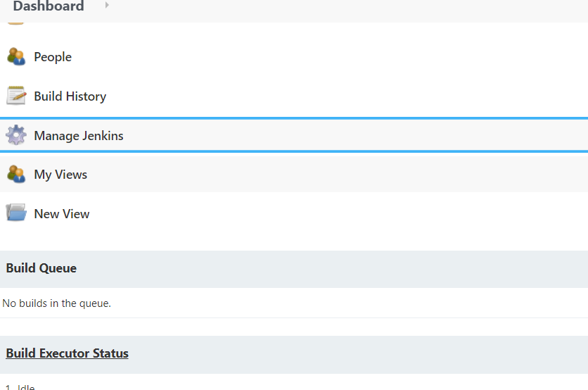Expand the arrow next to Dashboard breadcrumb
Screen dimensions: 588x390
tap(107, 5)
